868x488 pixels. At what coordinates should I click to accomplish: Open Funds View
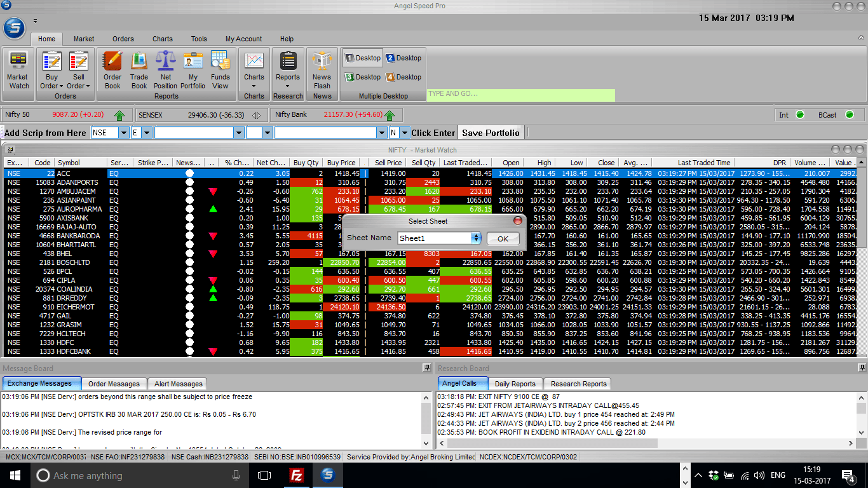pos(220,70)
